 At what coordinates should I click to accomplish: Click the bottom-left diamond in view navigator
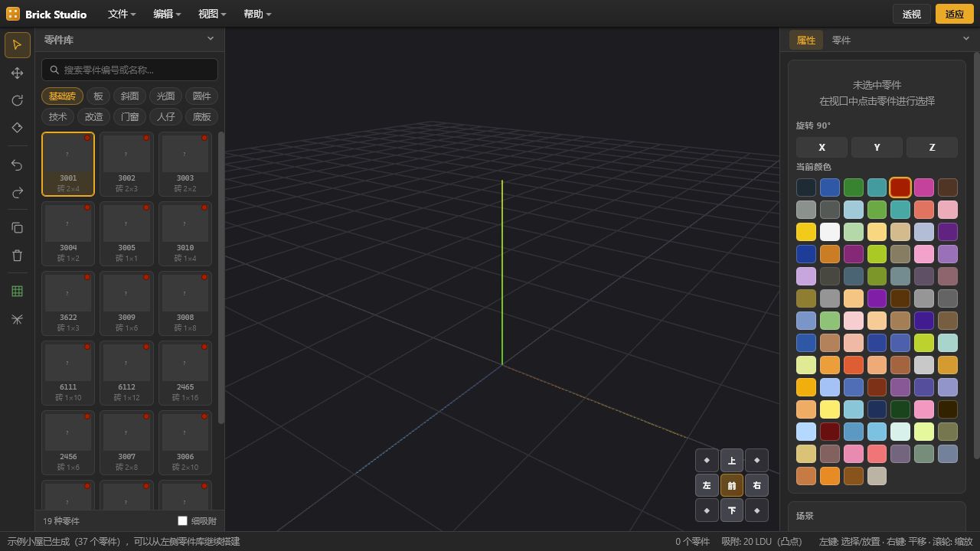coord(707,510)
